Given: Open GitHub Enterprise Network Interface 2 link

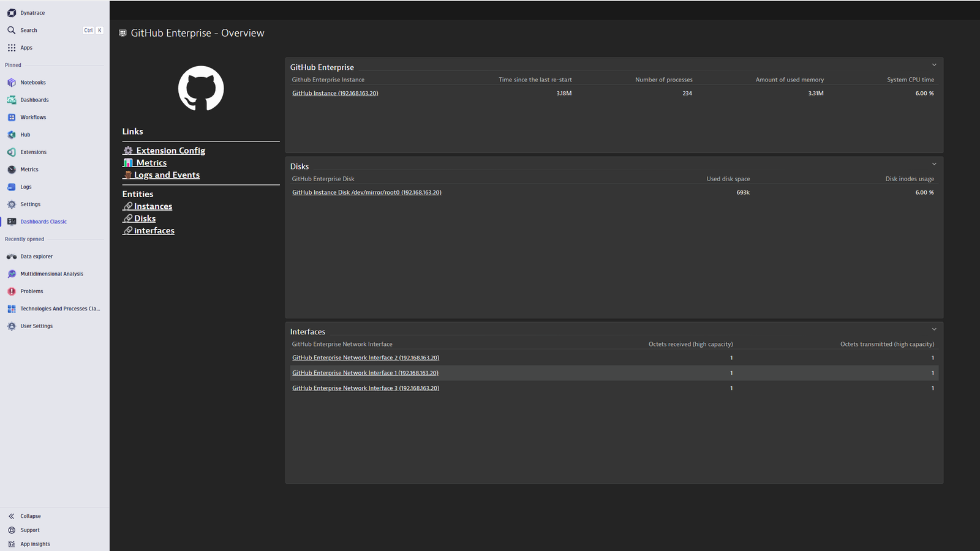Looking at the screenshot, I should tap(366, 358).
